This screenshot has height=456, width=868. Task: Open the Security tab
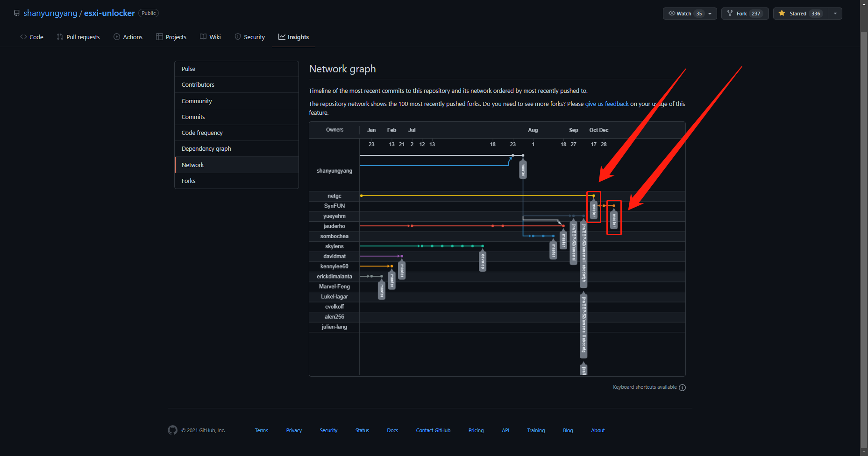249,37
